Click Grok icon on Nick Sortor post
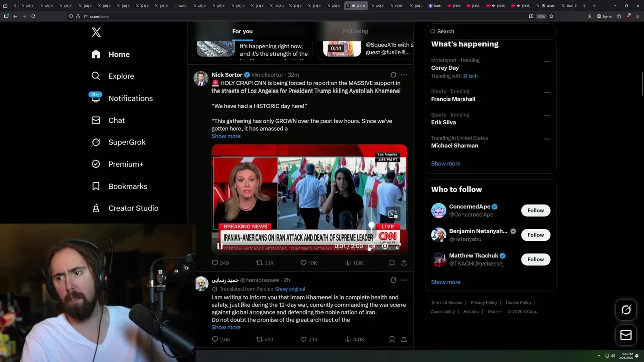This screenshot has width=644, height=362. (x=393, y=75)
